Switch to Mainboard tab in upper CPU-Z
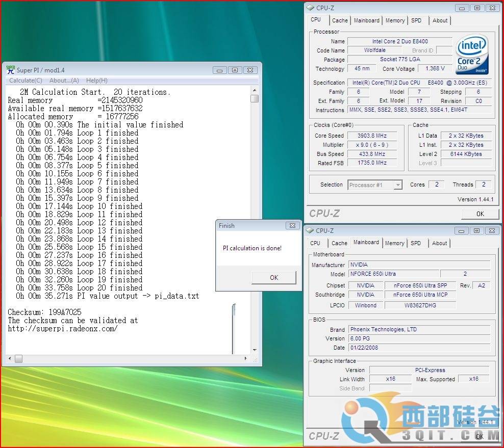Screen dimensions: 504x448 [x=366, y=20]
